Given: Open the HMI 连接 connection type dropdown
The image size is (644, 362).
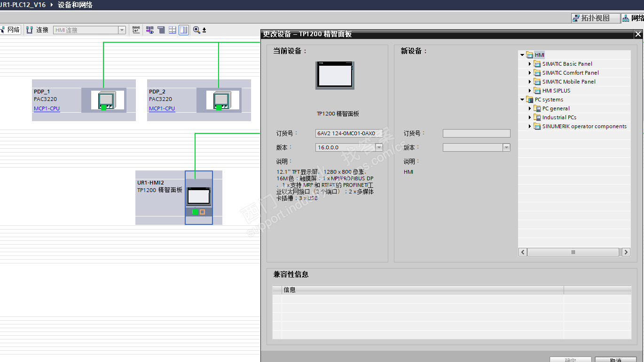Looking at the screenshot, I should click(x=122, y=30).
